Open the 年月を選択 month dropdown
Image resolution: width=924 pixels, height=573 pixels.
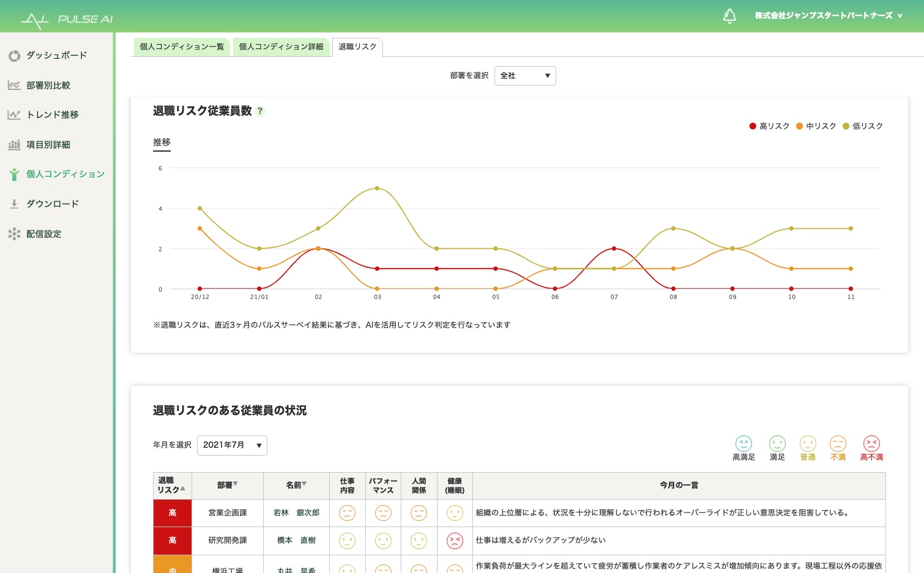[232, 445]
